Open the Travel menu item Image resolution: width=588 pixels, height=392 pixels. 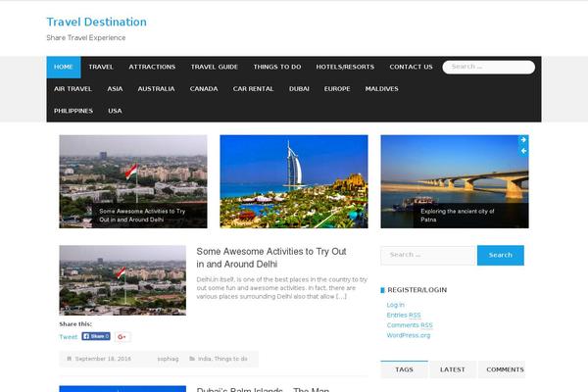[101, 67]
